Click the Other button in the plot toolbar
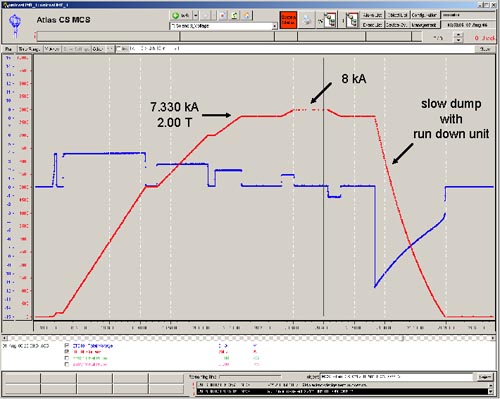This screenshot has width=500, height=399. tap(98, 49)
